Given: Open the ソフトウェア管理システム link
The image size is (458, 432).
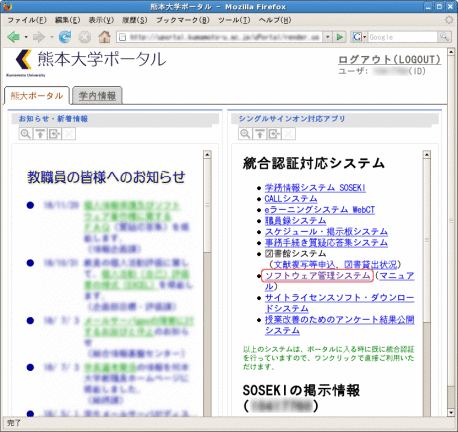Looking at the screenshot, I should click(x=317, y=276).
